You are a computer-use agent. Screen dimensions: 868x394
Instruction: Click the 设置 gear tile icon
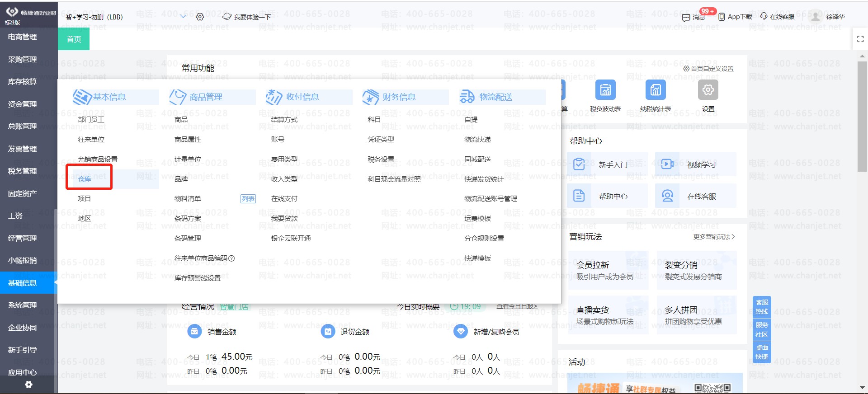[708, 90]
